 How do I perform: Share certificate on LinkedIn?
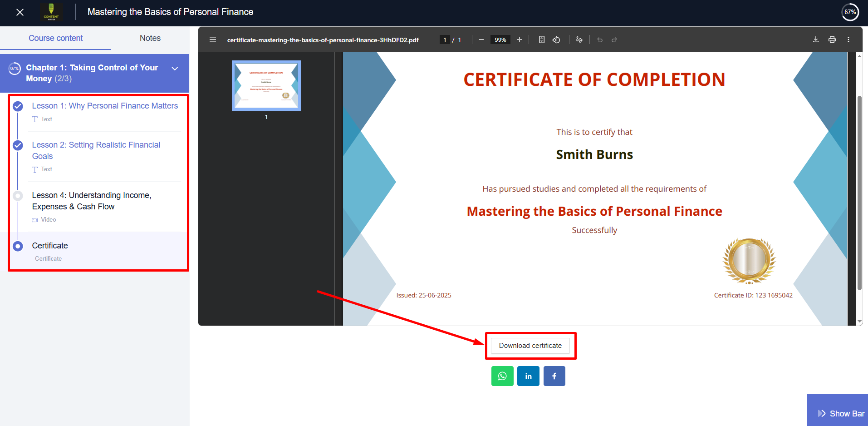528,376
